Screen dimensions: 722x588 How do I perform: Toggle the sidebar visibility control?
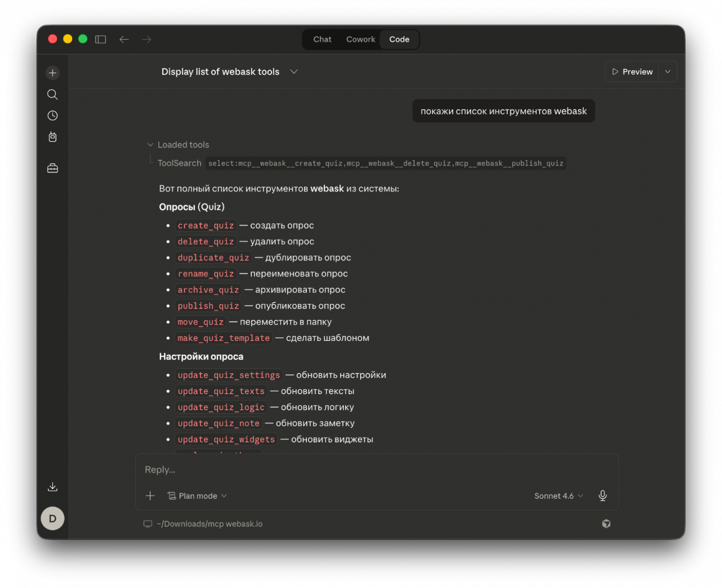click(x=100, y=39)
